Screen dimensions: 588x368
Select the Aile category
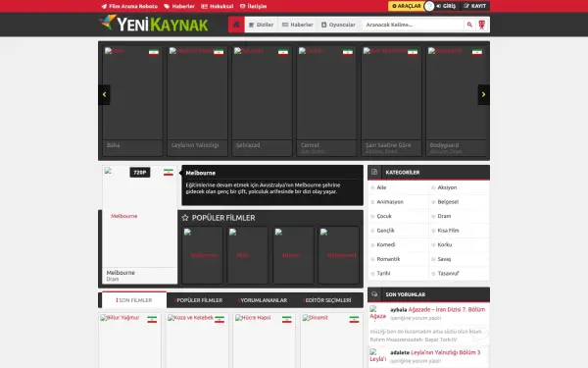(381, 187)
